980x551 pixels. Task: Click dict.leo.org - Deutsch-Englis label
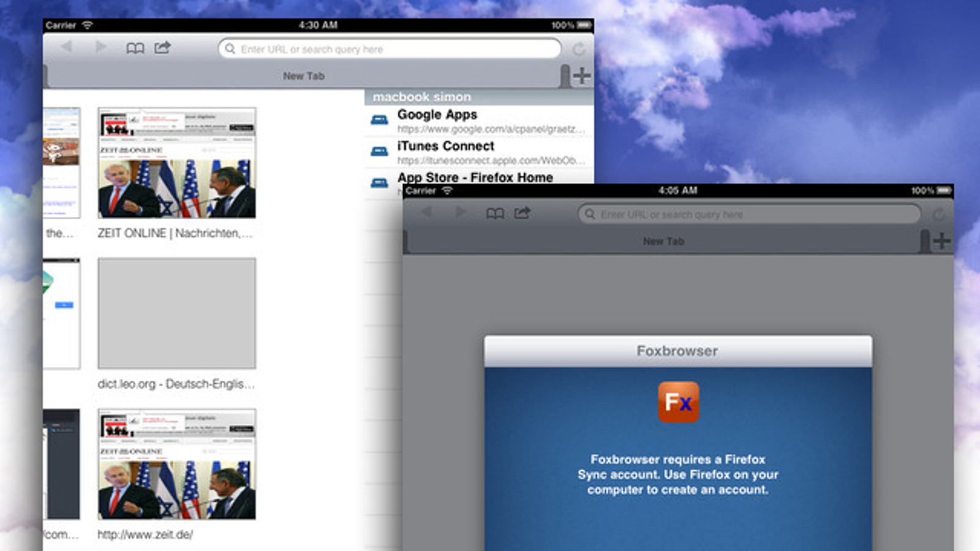click(176, 384)
